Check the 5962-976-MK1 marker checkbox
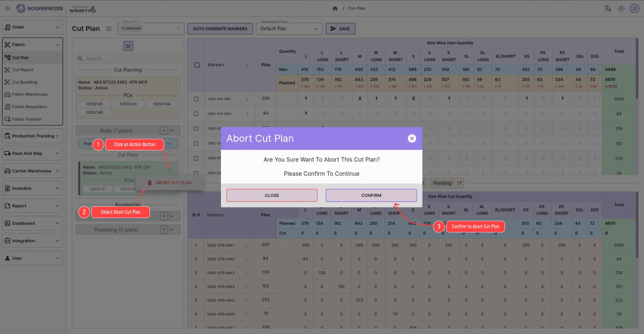644x334 pixels. click(x=196, y=99)
